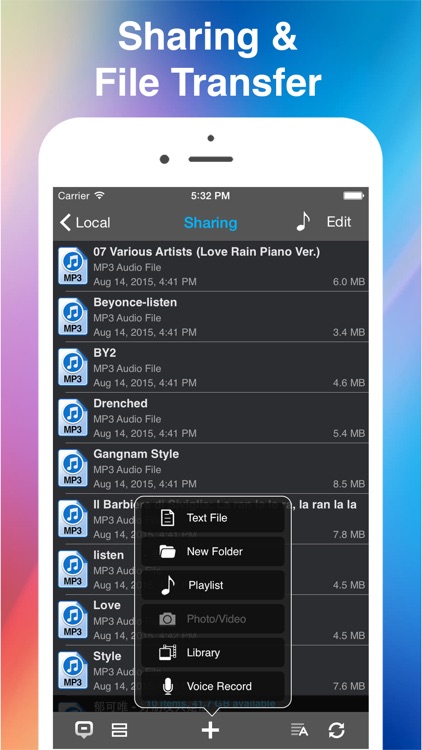Open MP3 icon of Beyonce-listen
This screenshot has width=422, height=750.
(73, 316)
